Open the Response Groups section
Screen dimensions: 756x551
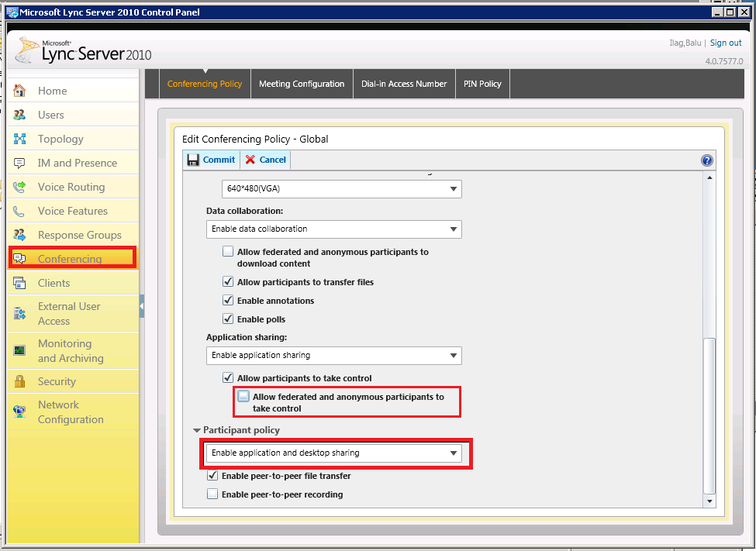(74, 235)
